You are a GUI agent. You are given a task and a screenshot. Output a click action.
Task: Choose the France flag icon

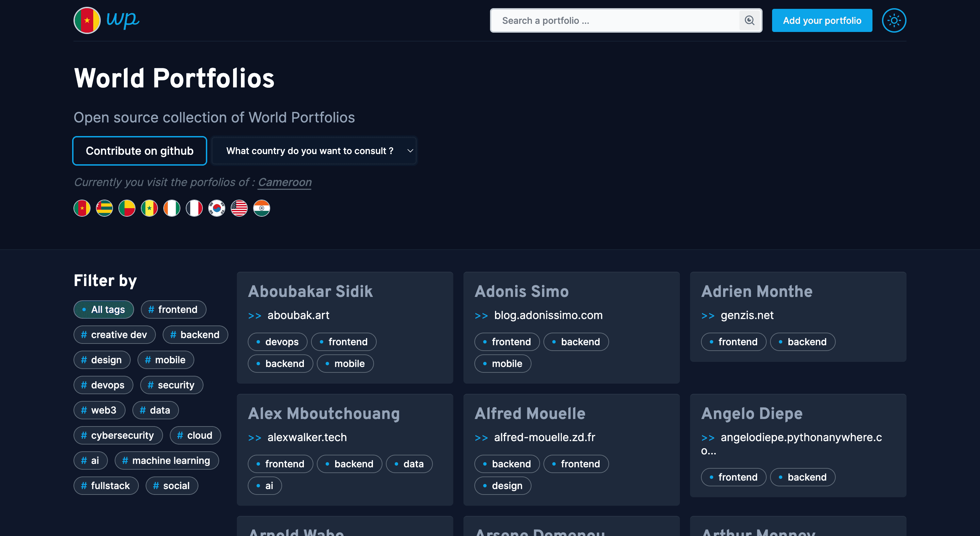[x=194, y=208]
